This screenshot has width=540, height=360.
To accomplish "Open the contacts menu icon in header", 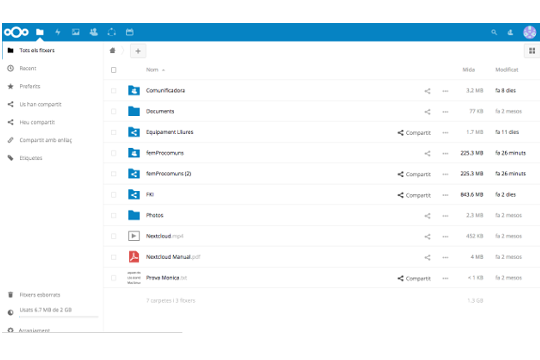I will coord(510,32).
